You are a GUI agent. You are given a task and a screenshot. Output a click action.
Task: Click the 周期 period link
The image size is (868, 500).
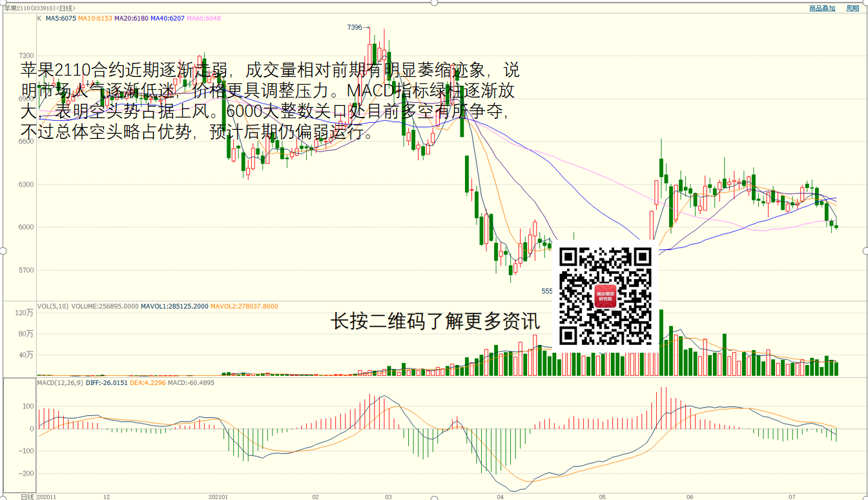point(852,8)
